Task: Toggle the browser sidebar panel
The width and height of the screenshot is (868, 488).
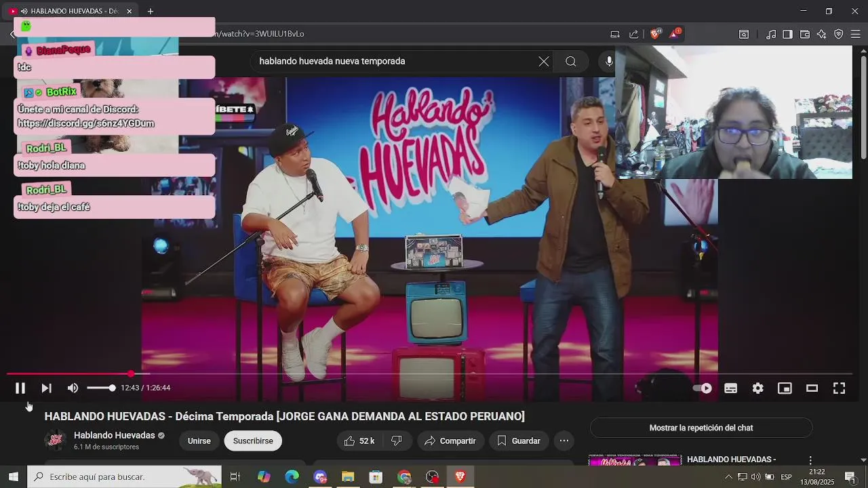Action: 787,34
